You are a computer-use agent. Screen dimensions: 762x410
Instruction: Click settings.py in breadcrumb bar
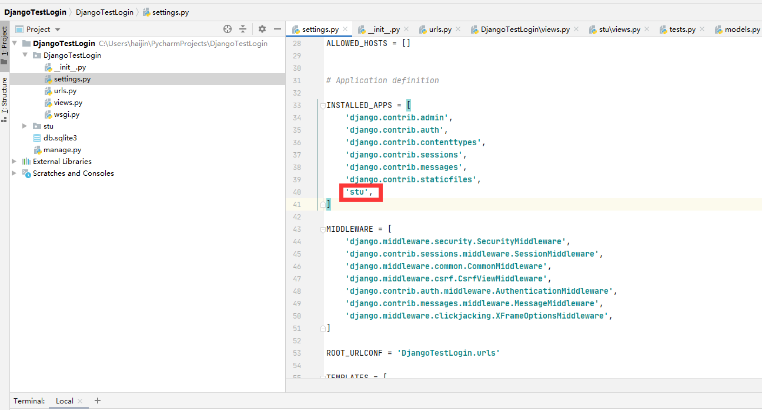166,12
